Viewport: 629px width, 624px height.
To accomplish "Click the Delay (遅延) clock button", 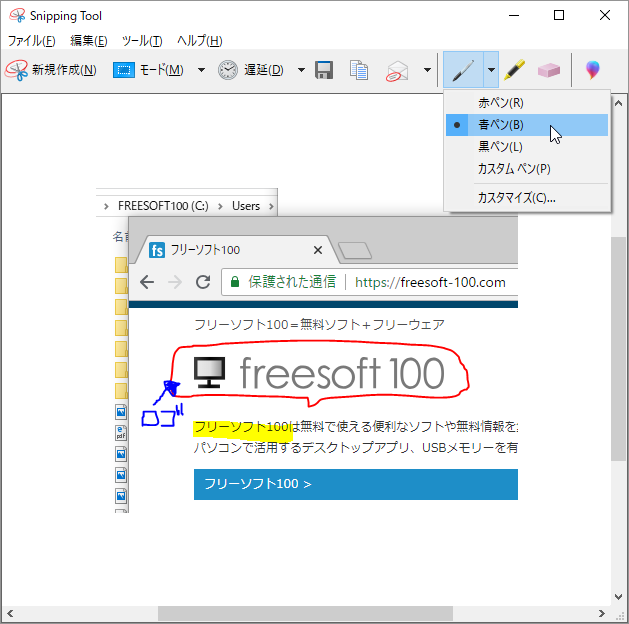I will coord(251,70).
